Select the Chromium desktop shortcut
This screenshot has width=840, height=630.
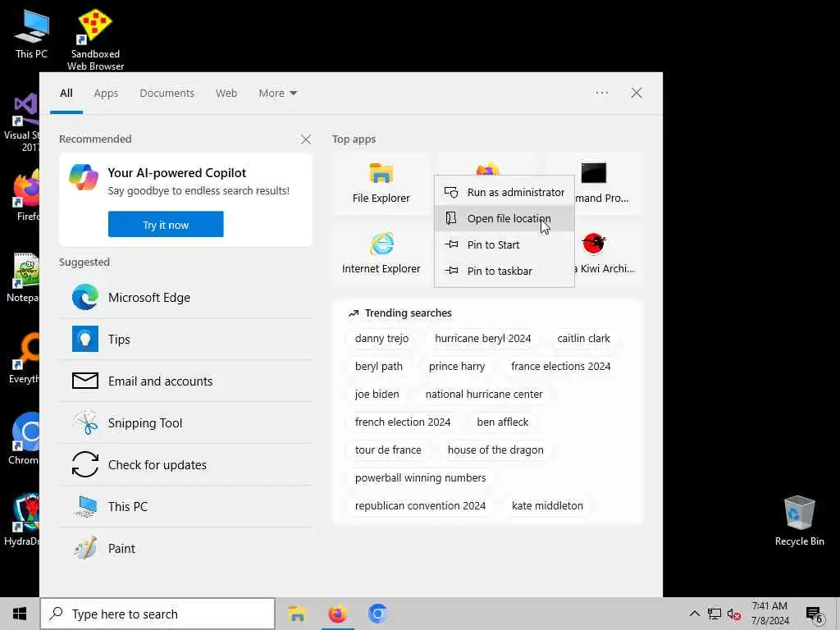pyautogui.click(x=24, y=439)
